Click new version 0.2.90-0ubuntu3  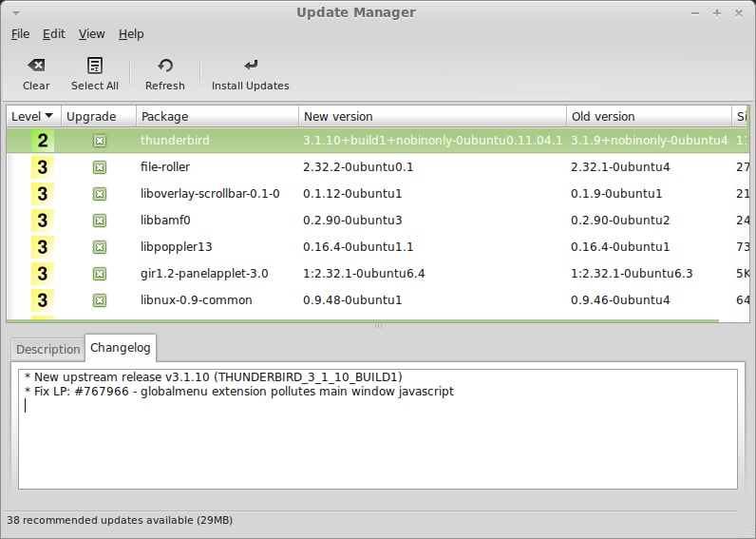(352, 220)
